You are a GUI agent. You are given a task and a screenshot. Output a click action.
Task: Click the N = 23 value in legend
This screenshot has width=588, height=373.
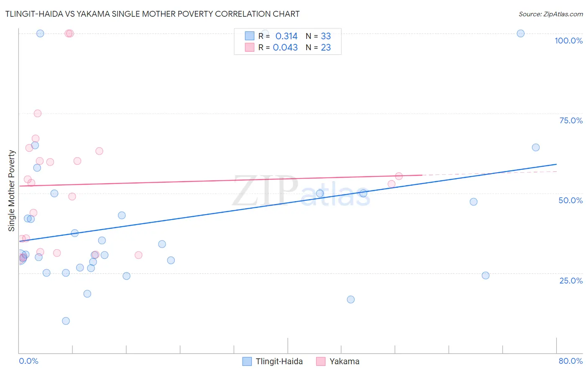(x=318, y=47)
